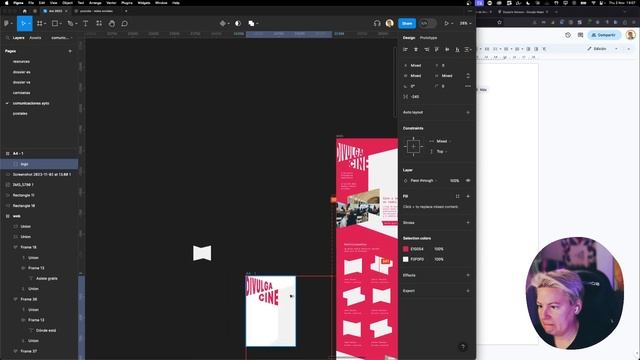The image size is (640, 360).
Task: Click the Align horizontal centers icon
Action: (x=416, y=50)
